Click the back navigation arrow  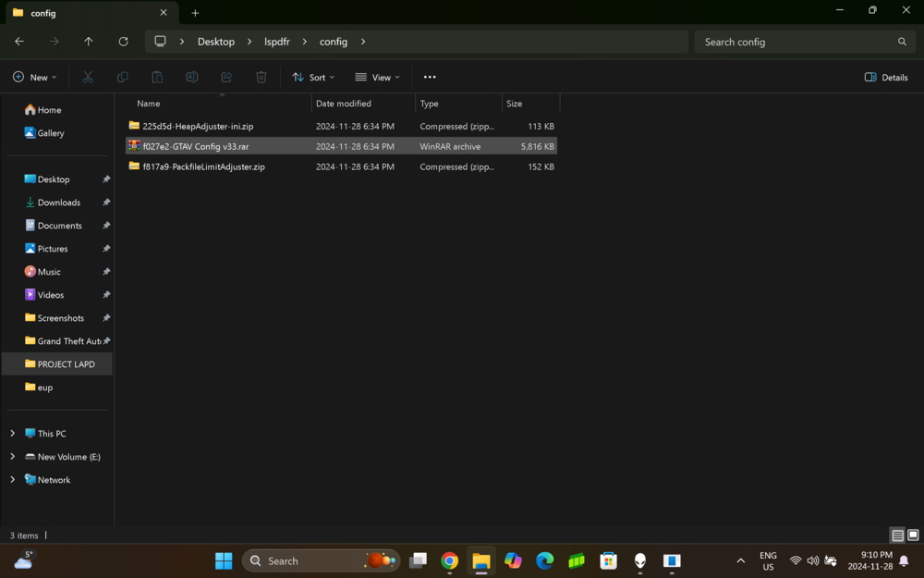pyautogui.click(x=18, y=42)
